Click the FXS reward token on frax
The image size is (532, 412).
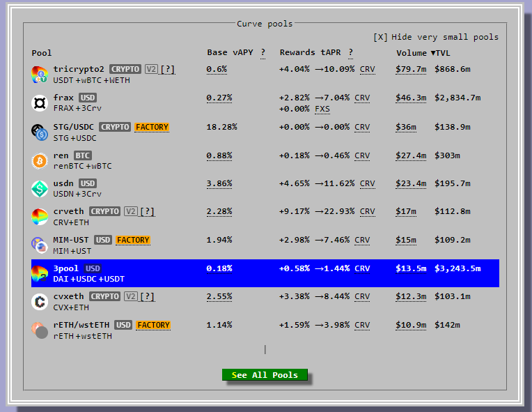(x=322, y=109)
